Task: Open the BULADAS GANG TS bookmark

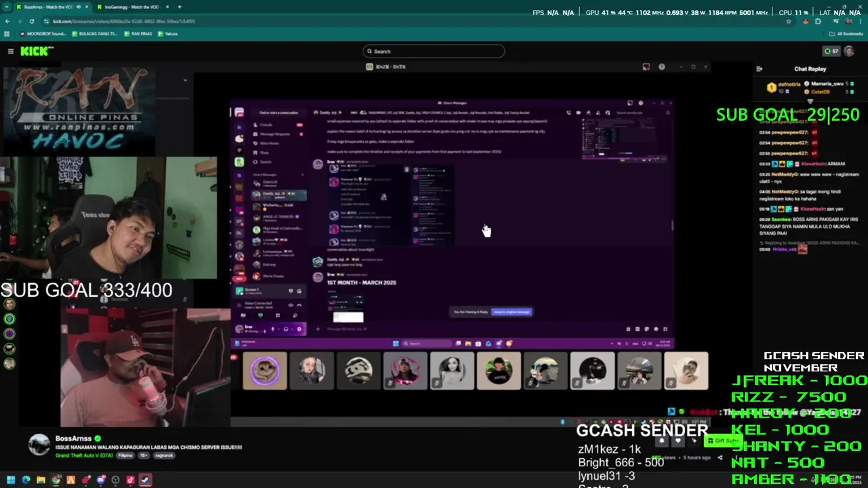Action: (x=94, y=33)
